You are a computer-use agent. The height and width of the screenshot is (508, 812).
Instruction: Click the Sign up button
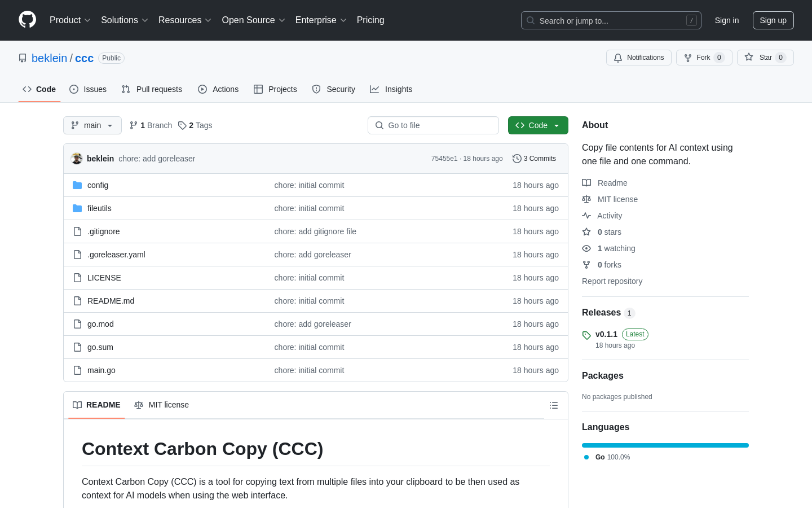773,20
